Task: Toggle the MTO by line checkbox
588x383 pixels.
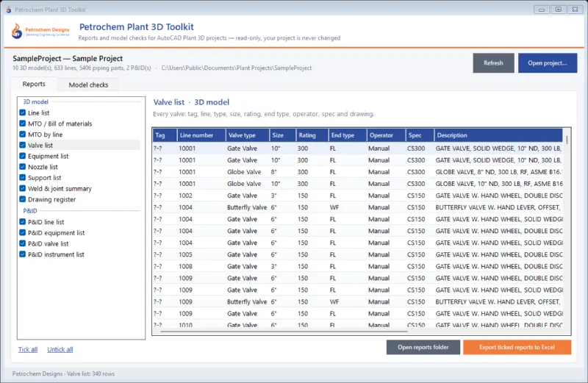Action: pyautogui.click(x=23, y=135)
